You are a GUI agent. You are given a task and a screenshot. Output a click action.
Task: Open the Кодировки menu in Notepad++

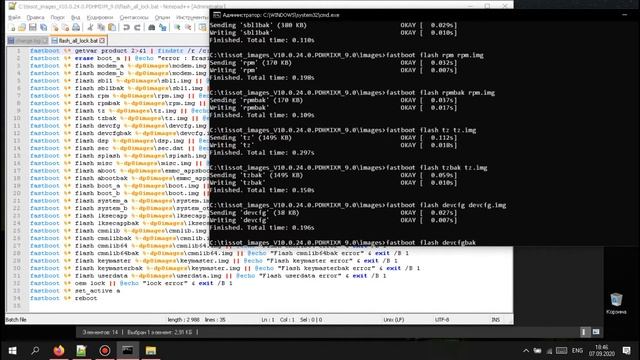click(x=100, y=18)
